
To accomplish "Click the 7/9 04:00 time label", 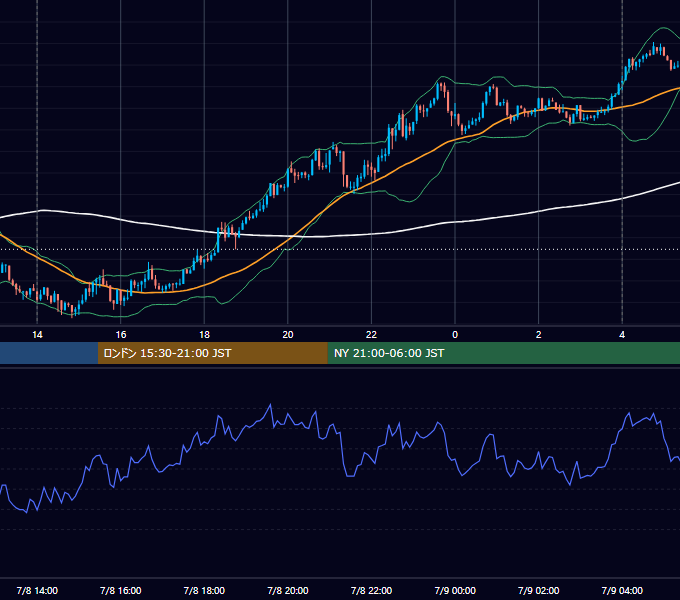I will [x=622, y=590].
